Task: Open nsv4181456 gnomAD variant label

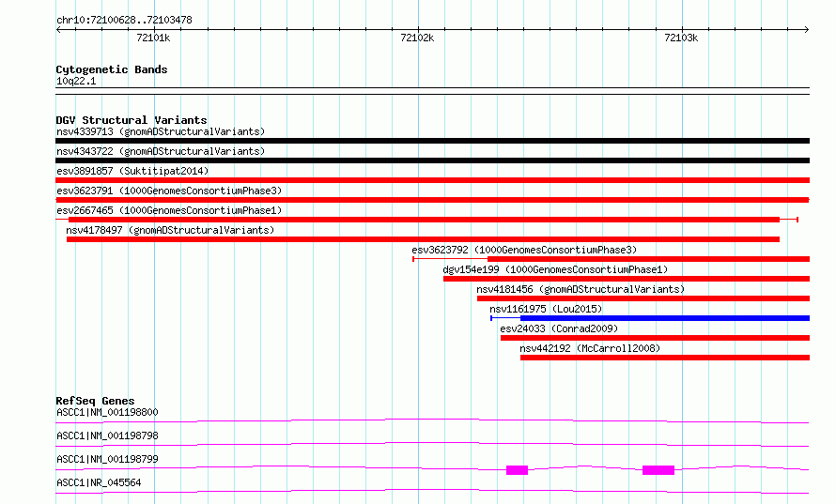Action: pos(581,289)
